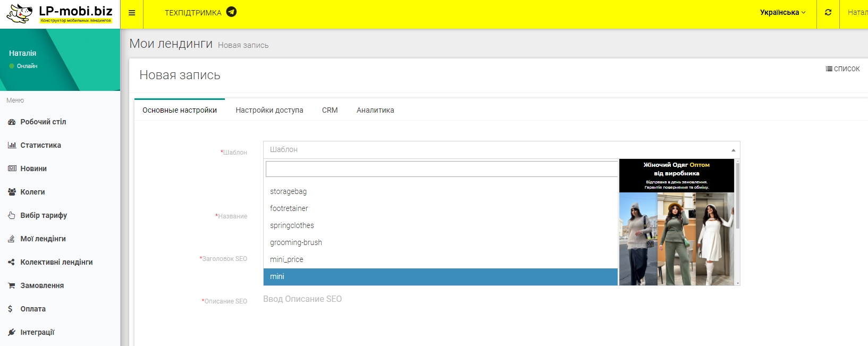Open Робочий стіл dashboard icon
The image size is (868, 346).
point(12,122)
